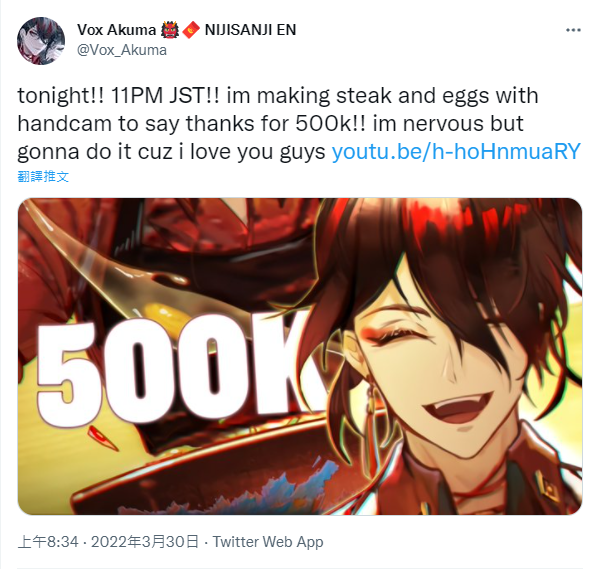
Task: Click Vox Akuma's profile avatar
Action: pos(41,41)
